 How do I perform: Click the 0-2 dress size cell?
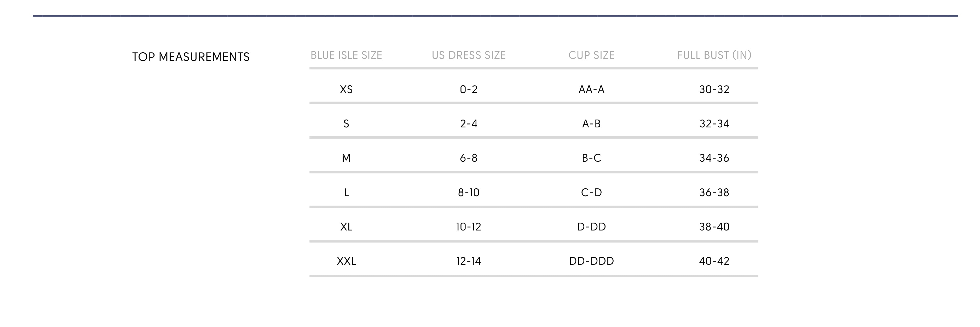[x=469, y=89]
